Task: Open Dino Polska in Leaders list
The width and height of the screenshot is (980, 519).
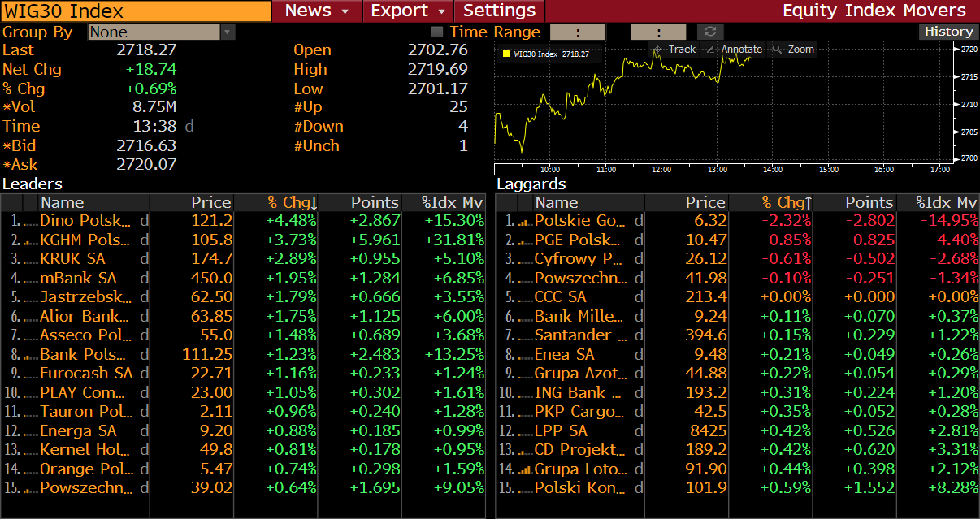Action: (85, 221)
